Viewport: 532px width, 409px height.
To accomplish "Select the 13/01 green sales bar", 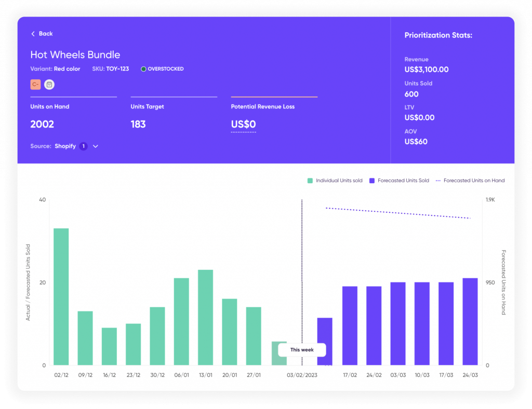I will tap(206, 318).
